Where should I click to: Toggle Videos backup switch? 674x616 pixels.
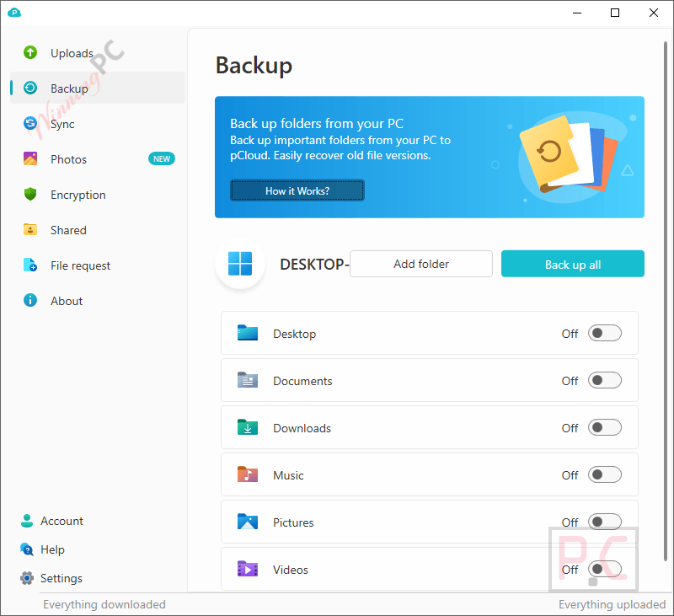(x=604, y=569)
